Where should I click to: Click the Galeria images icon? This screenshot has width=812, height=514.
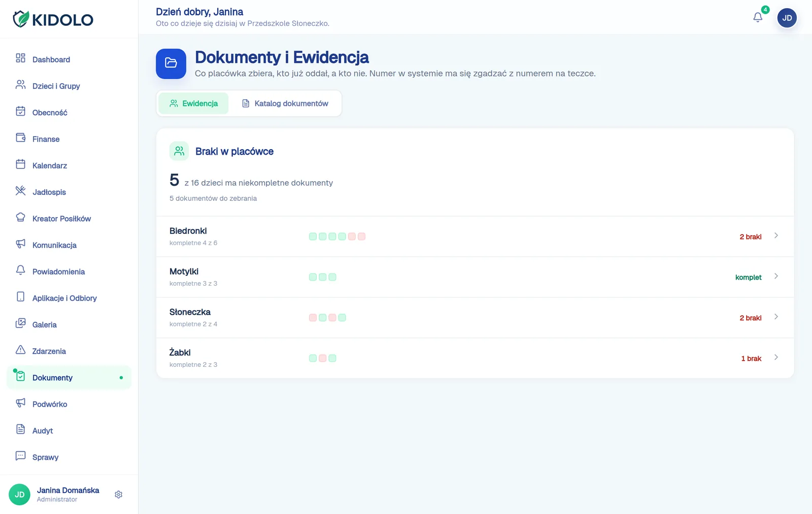tap(20, 323)
